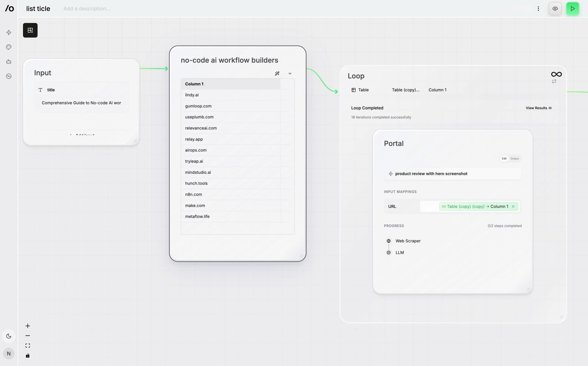Click the Loop Completed status

[367, 108]
